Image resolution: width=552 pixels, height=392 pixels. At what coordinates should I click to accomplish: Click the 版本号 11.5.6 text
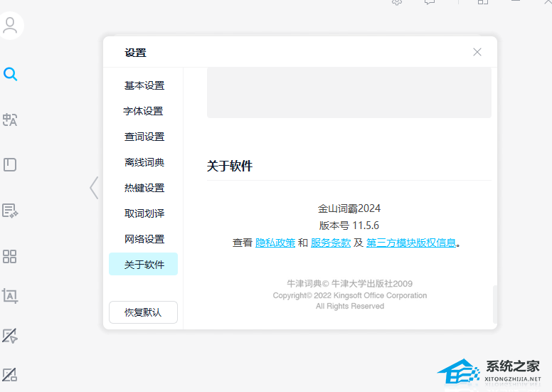349,226
